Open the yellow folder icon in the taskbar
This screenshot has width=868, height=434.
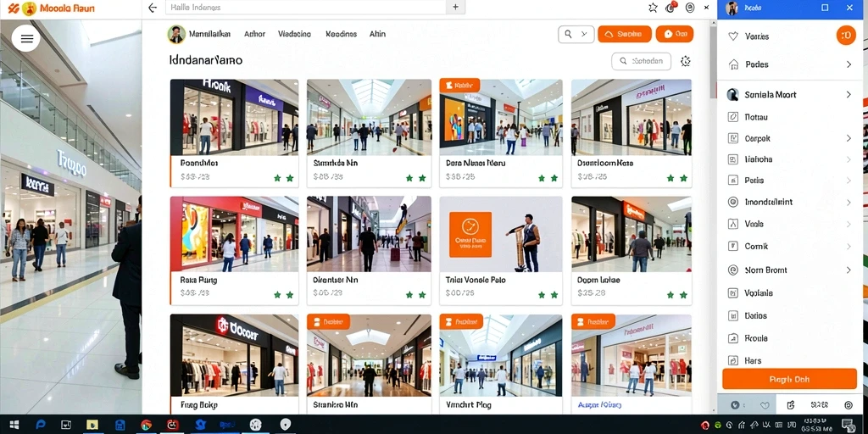[x=92, y=425]
